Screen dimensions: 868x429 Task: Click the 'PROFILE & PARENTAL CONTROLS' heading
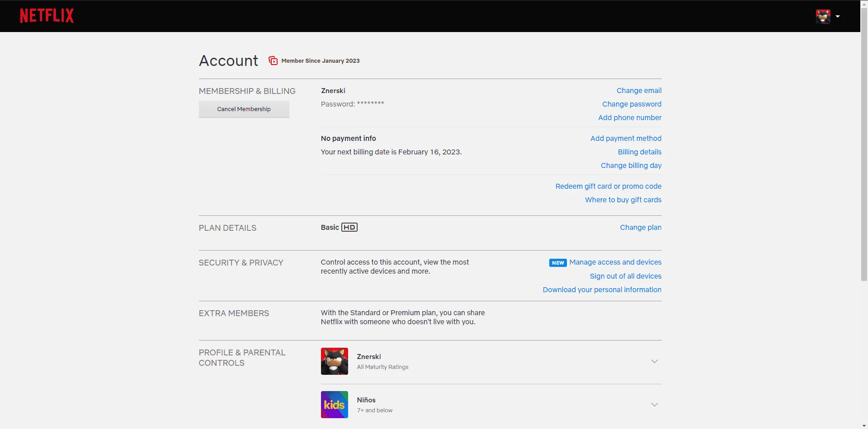tap(242, 358)
